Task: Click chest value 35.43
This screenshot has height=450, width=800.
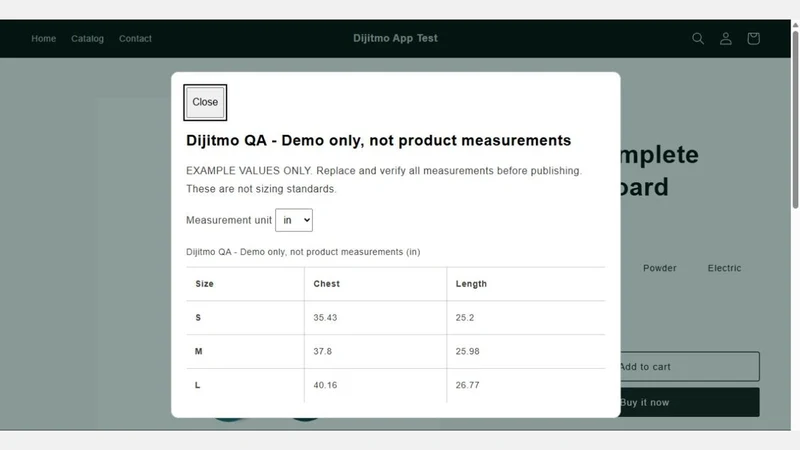Action: click(325, 317)
